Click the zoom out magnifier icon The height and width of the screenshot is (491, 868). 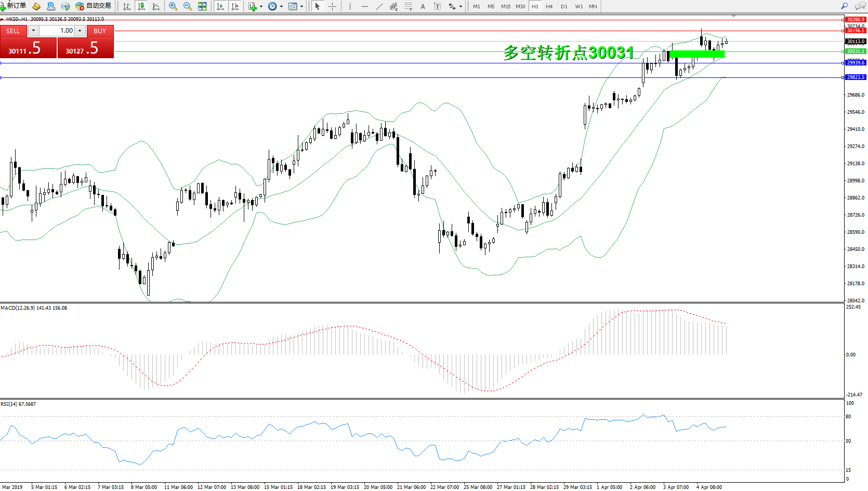[188, 6]
